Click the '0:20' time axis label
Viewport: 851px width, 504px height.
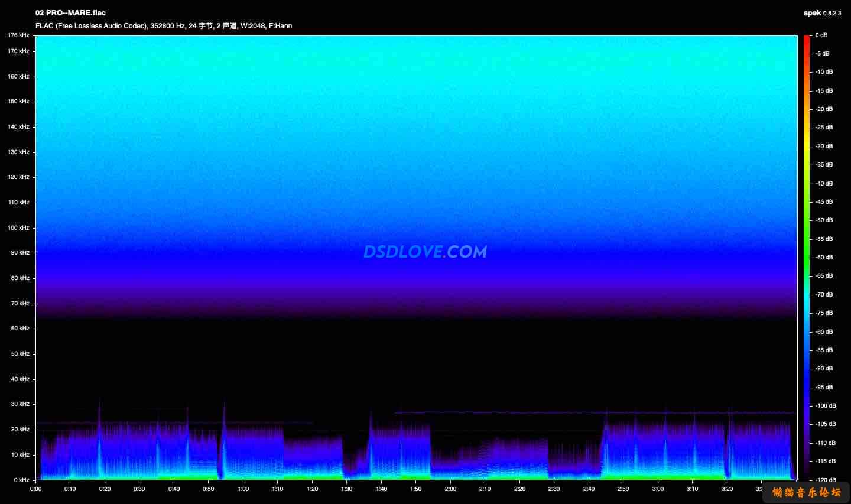point(105,489)
